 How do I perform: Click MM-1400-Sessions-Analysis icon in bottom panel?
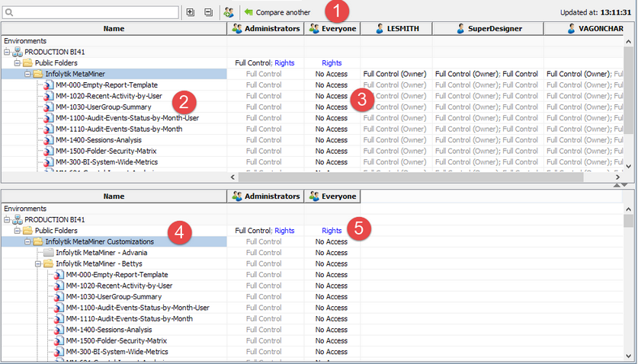pyautogui.click(x=59, y=330)
